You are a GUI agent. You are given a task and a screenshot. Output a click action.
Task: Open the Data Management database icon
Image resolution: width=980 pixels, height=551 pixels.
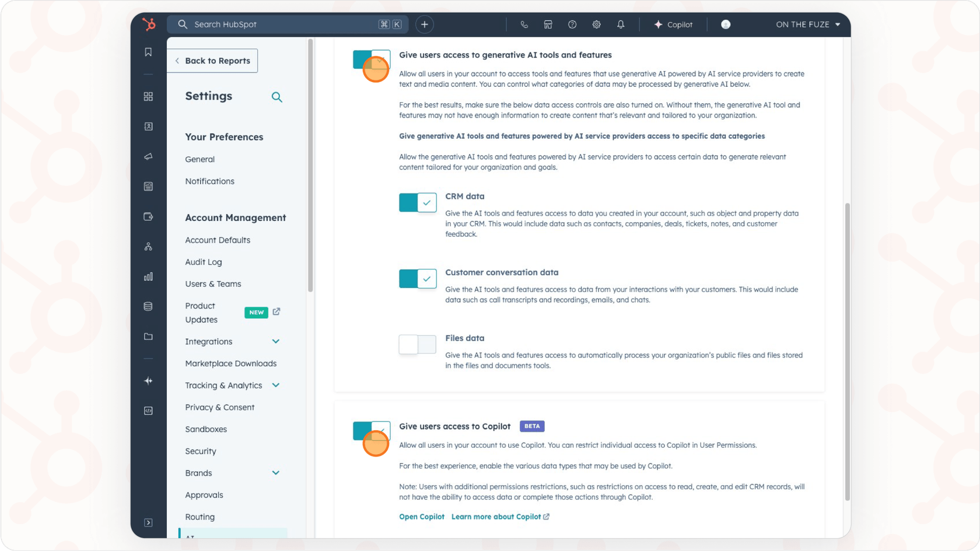(x=148, y=306)
